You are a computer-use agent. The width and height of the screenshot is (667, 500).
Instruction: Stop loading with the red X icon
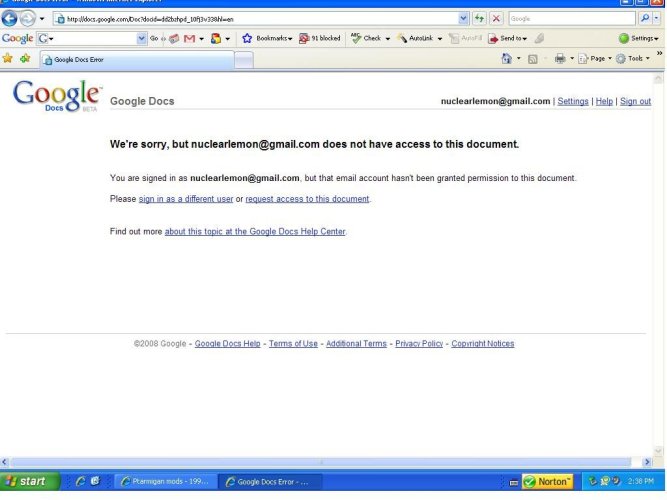(496, 18)
